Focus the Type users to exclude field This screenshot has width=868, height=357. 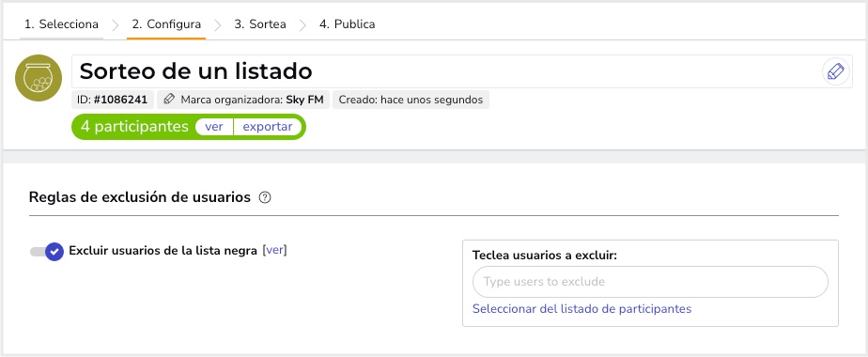(650, 282)
